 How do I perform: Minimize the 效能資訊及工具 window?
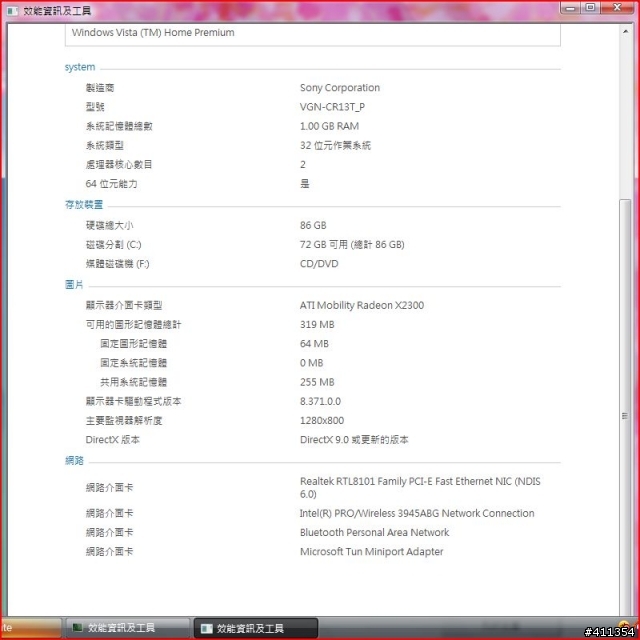571,8
